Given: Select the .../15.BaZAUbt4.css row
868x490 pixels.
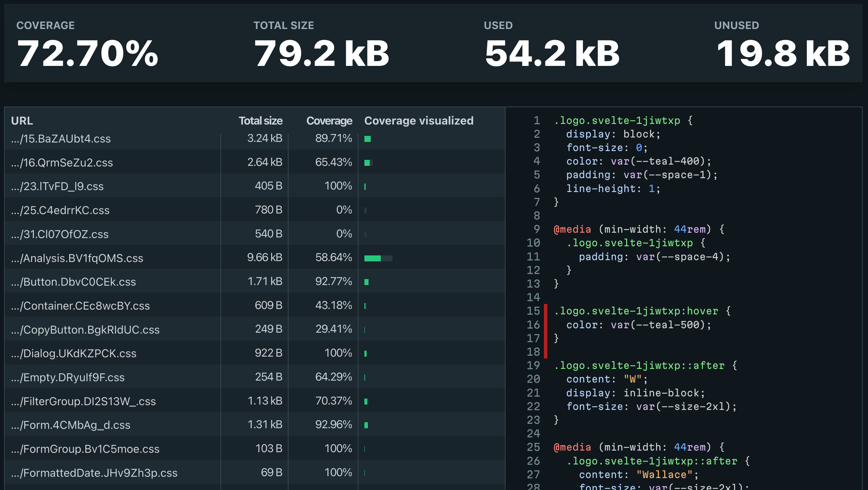Looking at the screenshot, I should (x=61, y=139).
